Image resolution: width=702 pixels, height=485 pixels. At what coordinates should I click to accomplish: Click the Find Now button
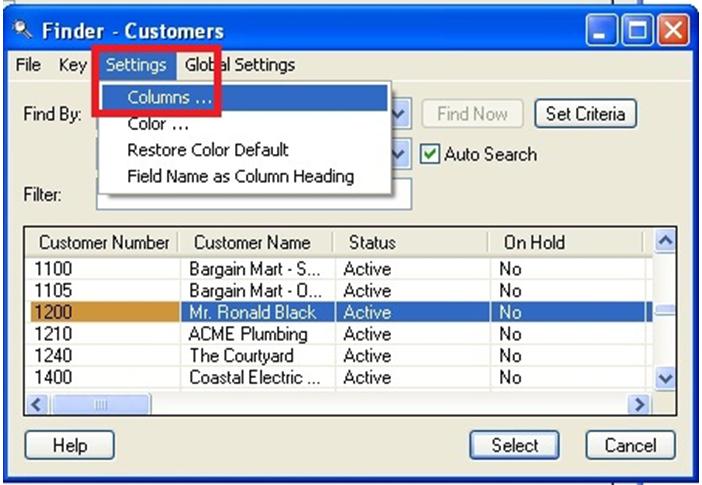pos(472,114)
